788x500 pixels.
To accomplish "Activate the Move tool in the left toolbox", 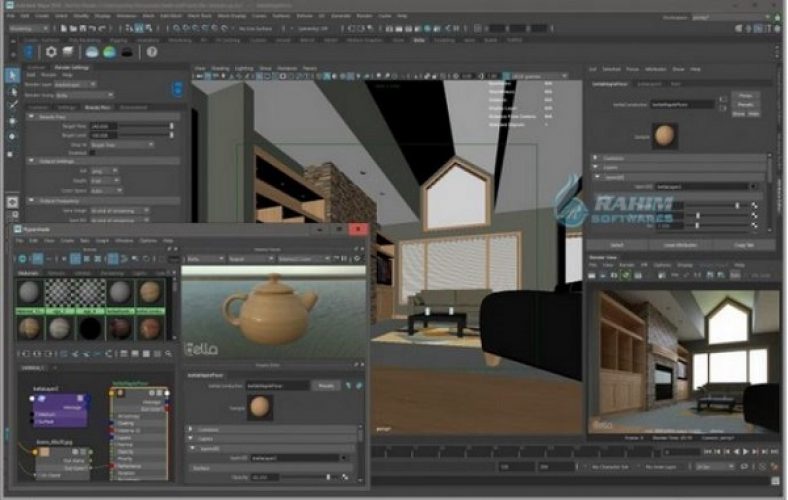I will tap(13, 119).
